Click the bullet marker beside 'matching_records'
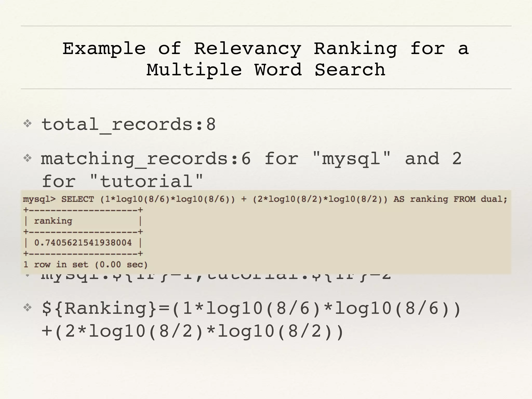This screenshot has height=399, width=532. [28, 158]
